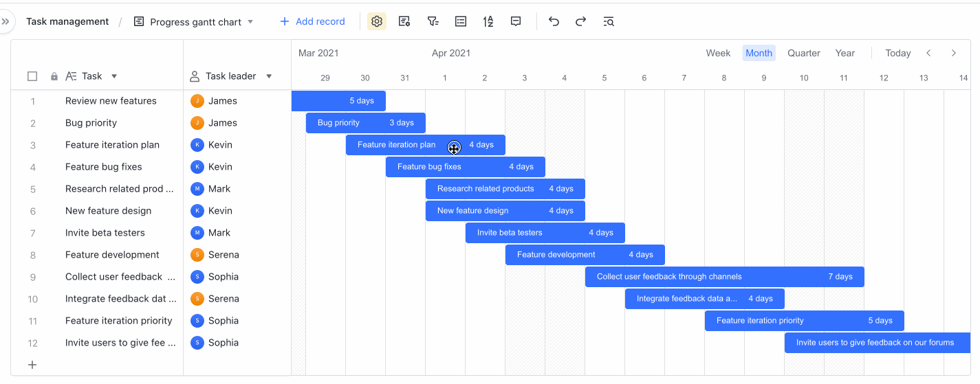Click the group records icon

click(461, 21)
